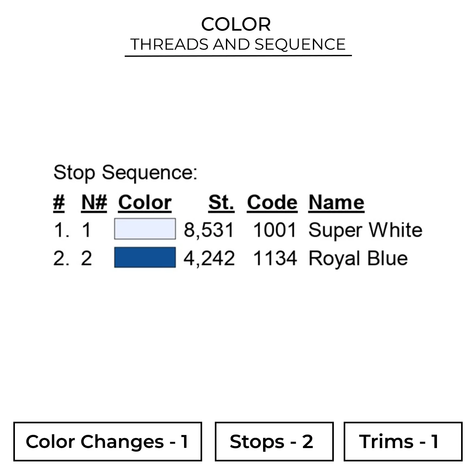This screenshot has height=476, width=476.
Task: Click stitch count 4,242
Action: tap(209, 258)
